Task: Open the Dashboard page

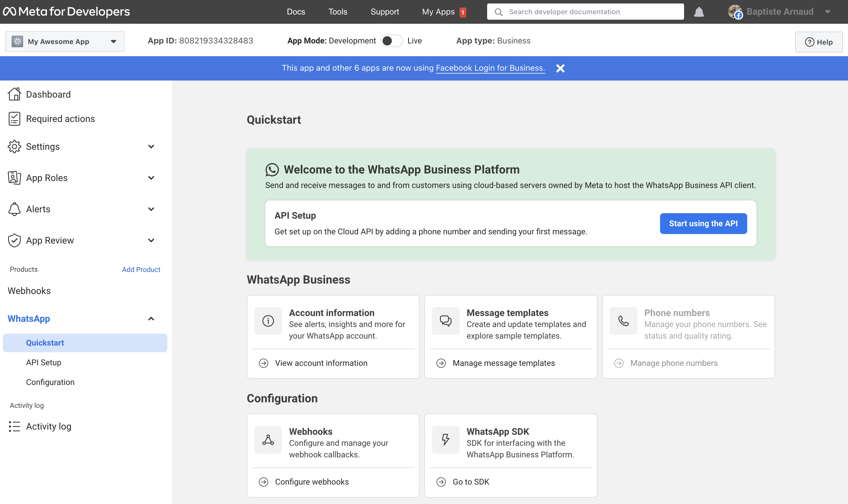Action: 48,94
